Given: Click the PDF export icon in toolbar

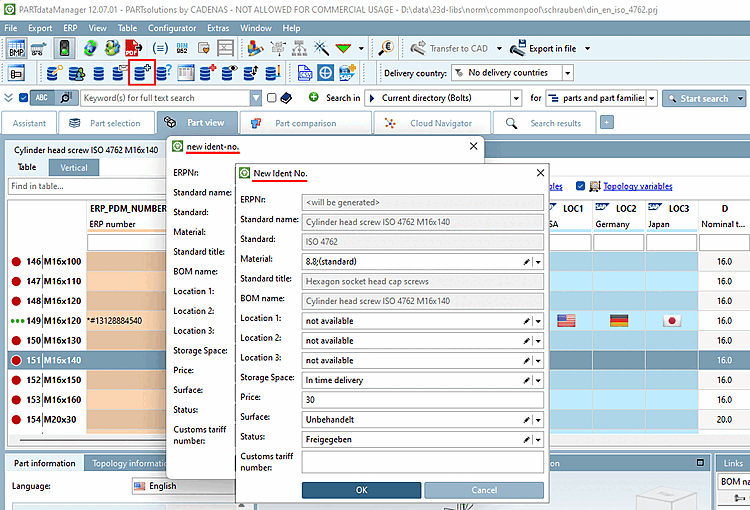Looking at the screenshot, I should coord(133,47).
